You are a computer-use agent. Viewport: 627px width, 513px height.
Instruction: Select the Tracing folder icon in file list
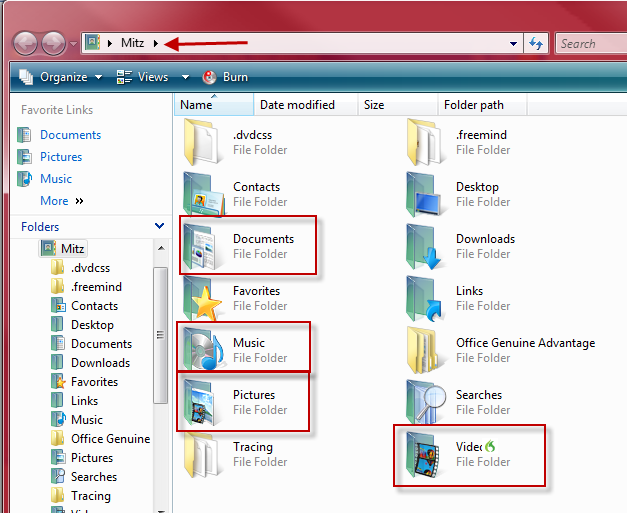[x=201, y=454]
